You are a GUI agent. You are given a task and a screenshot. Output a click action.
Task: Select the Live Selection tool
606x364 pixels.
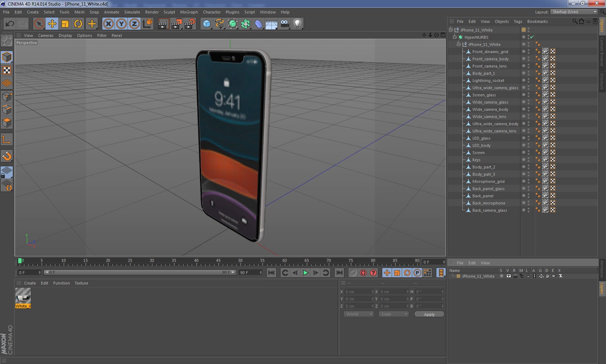tap(39, 24)
